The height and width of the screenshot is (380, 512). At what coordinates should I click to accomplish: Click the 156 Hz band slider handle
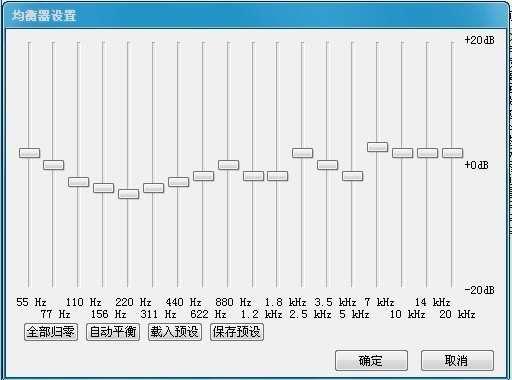[103, 188]
